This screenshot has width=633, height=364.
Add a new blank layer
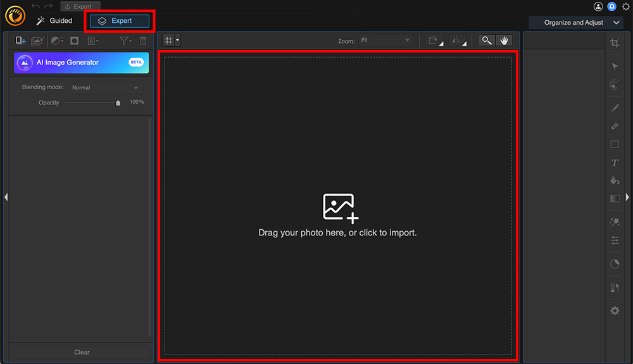tap(21, 41)
